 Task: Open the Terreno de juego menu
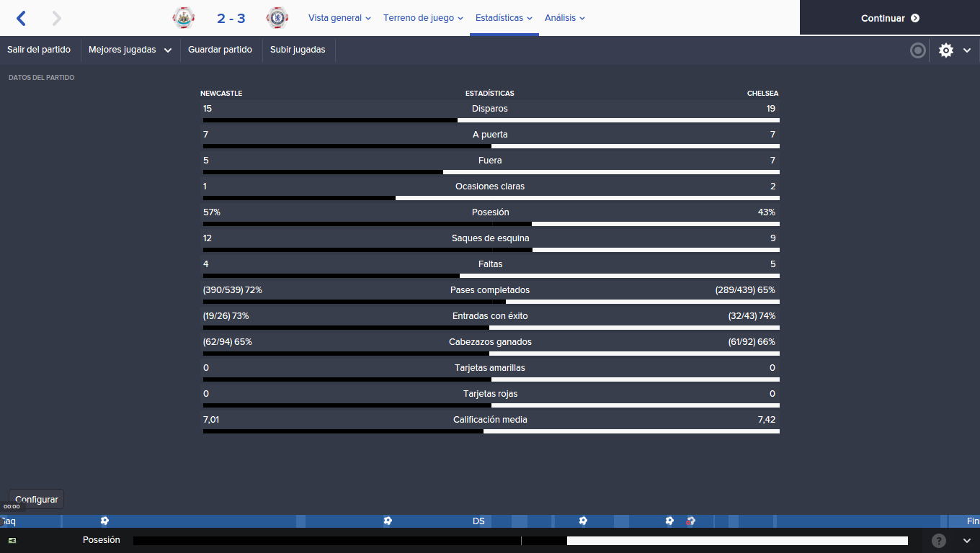423,18
